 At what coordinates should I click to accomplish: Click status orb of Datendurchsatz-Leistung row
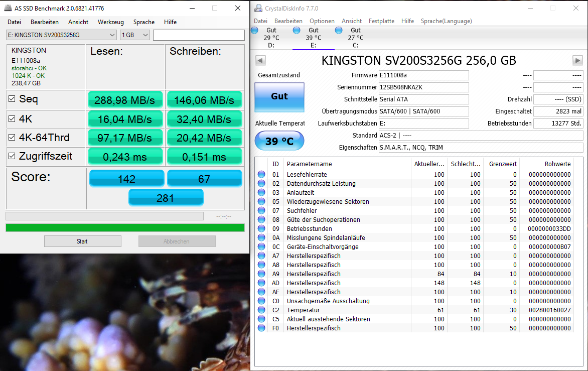pyautogui.click(x=261, y=183)
